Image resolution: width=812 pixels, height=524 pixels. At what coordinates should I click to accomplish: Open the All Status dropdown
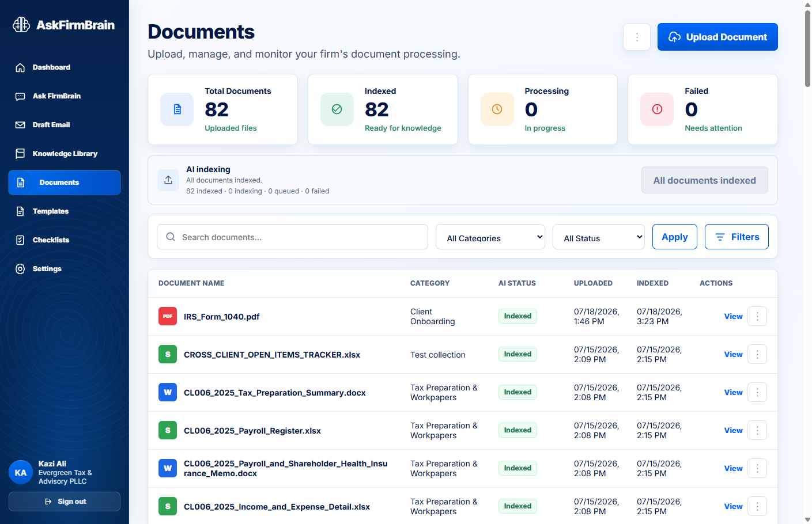(x=599, y=237)
